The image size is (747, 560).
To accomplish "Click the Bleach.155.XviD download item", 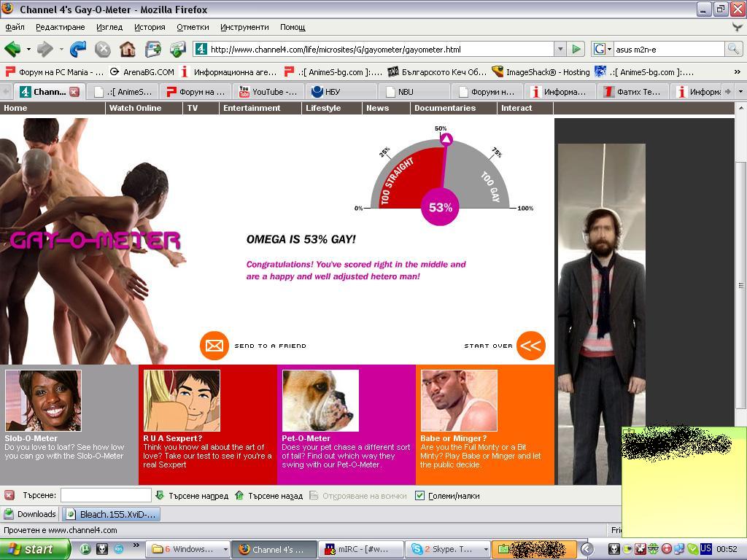I will tap(112, 514).
